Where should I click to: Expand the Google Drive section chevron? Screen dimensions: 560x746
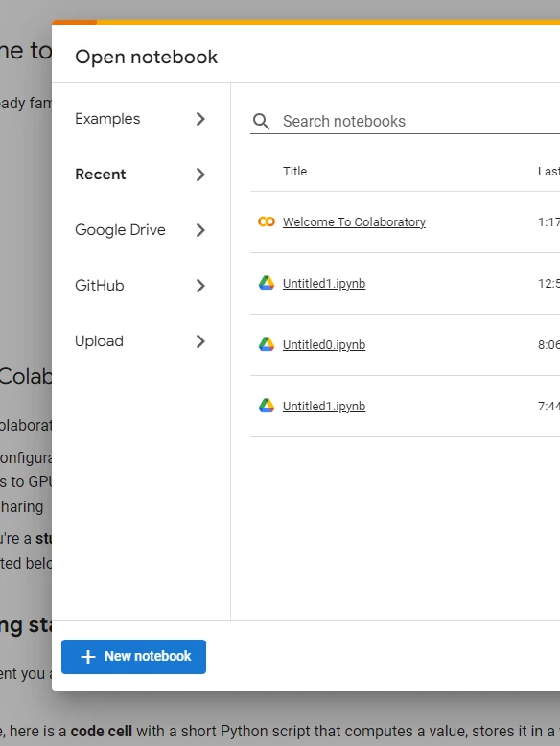pos(200,230)
